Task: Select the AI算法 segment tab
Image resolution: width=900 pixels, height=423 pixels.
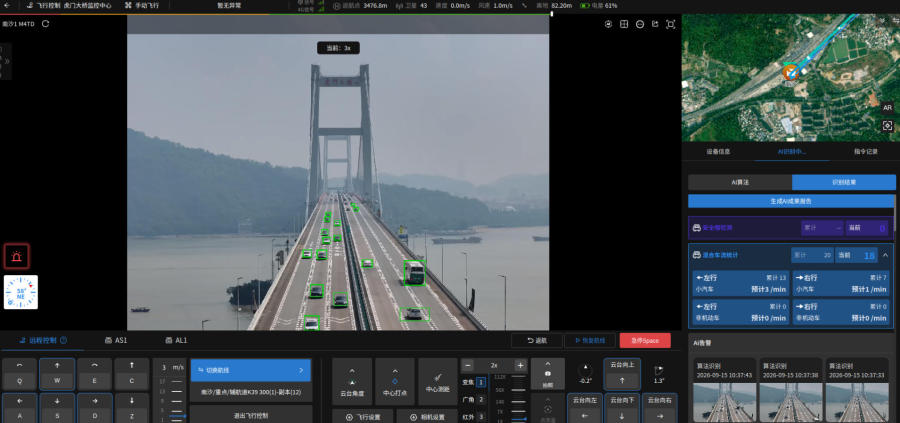Action: click(740, 182)
